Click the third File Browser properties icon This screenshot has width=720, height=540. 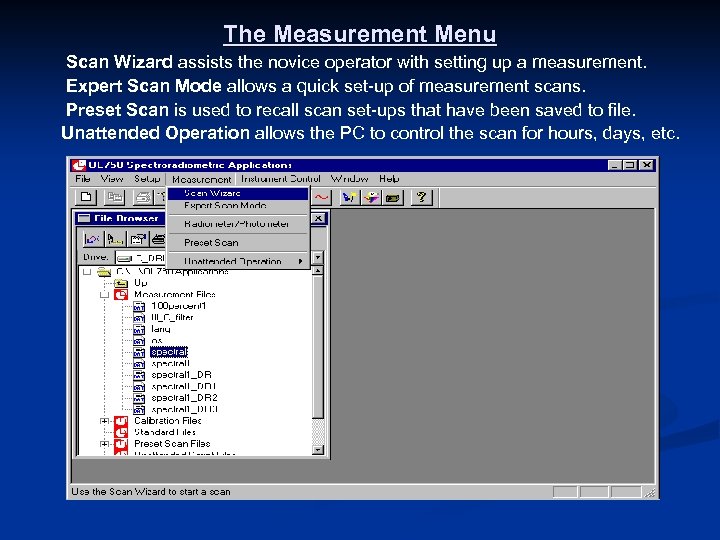[138, 239]
